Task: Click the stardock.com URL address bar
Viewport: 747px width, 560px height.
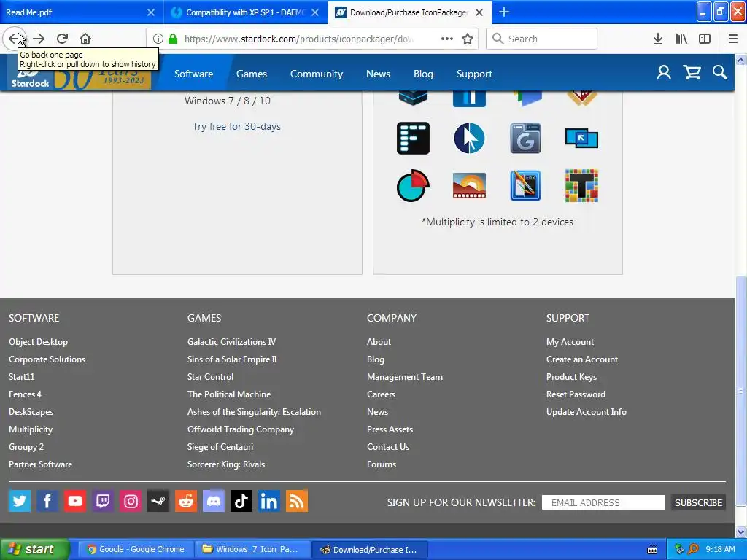Action: click(298, 39)
